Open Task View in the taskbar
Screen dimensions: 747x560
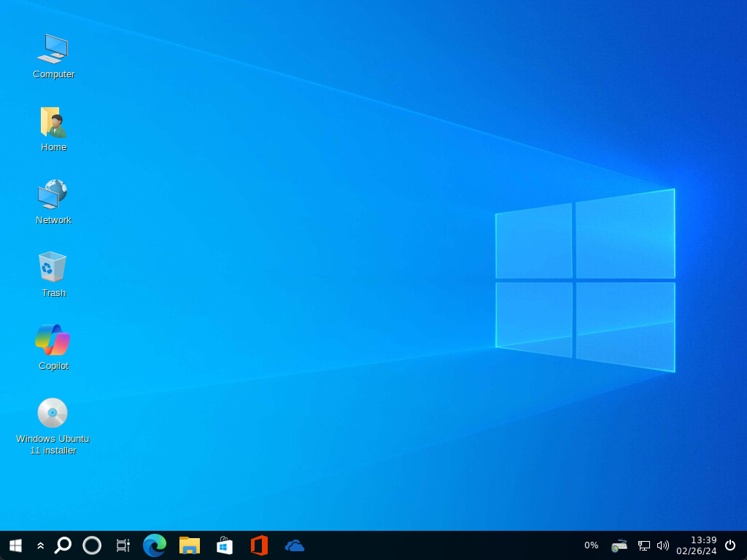coord(123,545)
